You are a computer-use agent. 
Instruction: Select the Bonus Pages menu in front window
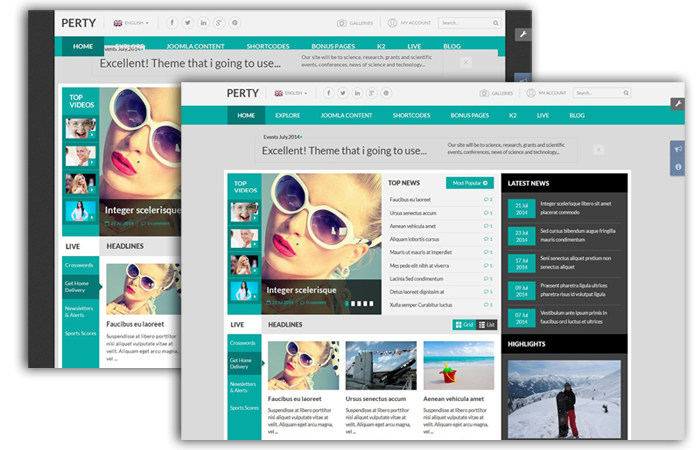pos(468,115)
